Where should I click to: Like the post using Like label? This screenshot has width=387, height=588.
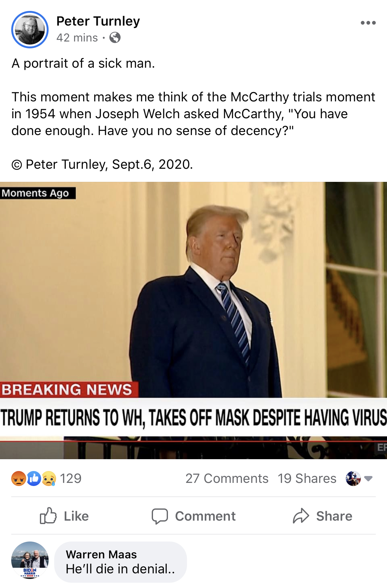[76, 516]
